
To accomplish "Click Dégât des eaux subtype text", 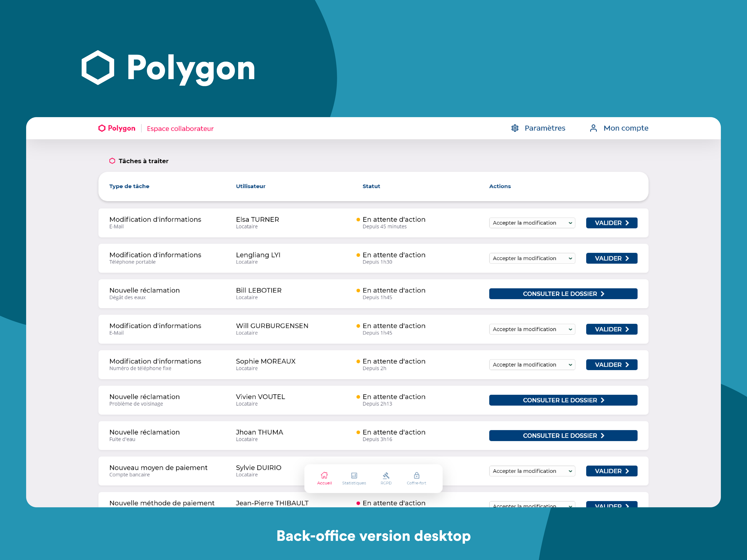I will point(127,298).
